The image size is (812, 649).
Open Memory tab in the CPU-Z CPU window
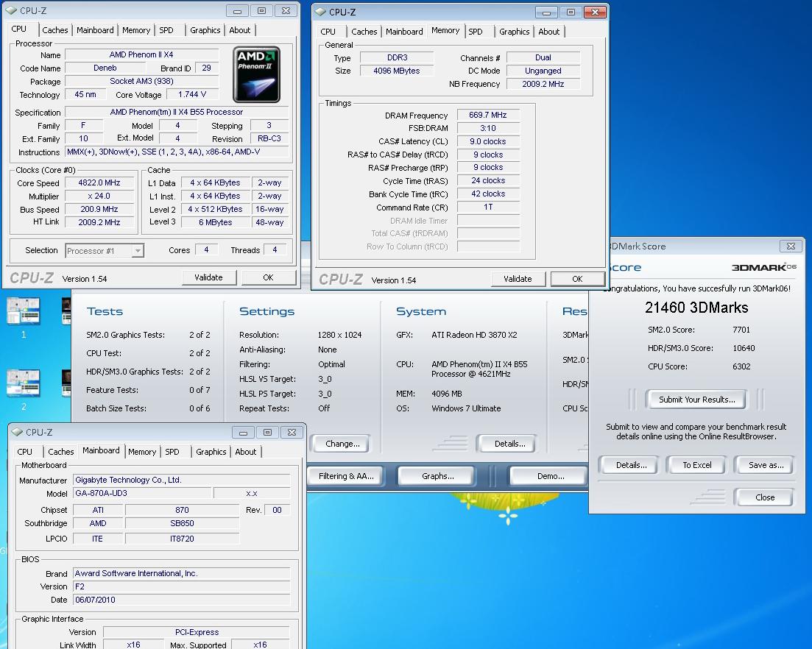tap(136, 30)
